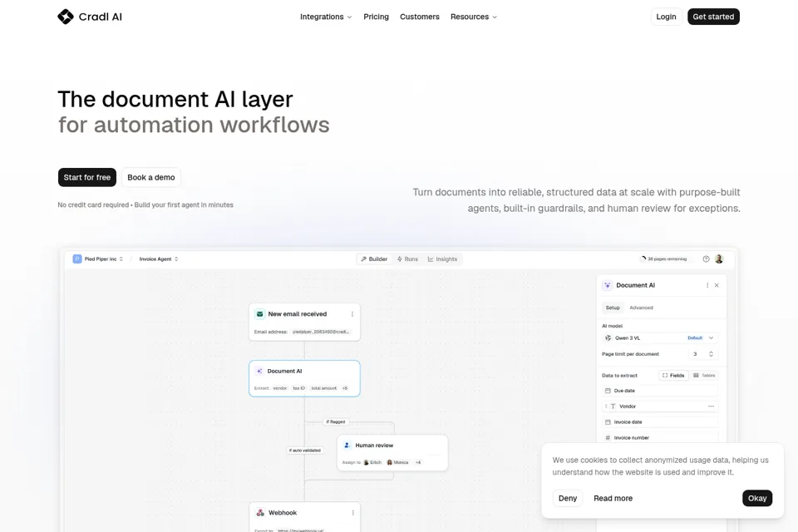
Task: Click the Vendor text type icon
Action: 613,406
